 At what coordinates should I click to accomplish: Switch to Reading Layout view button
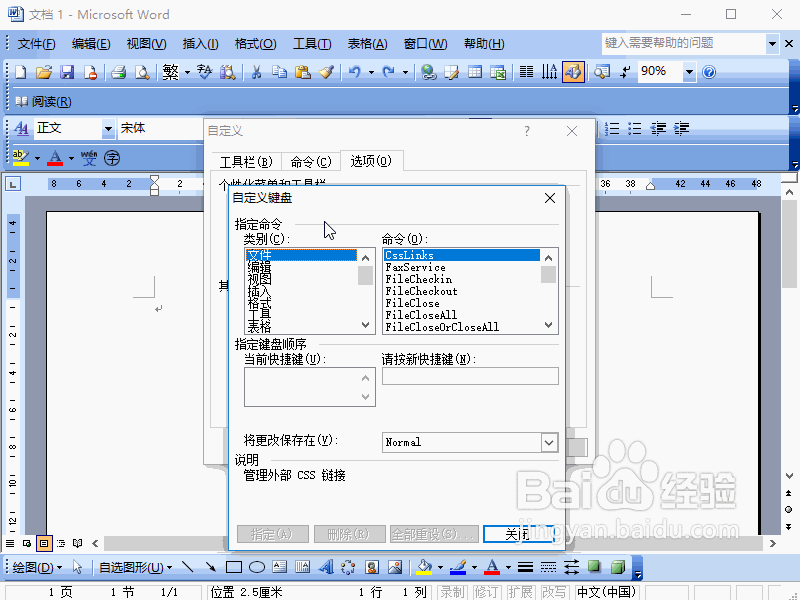(x=78, y=543)
